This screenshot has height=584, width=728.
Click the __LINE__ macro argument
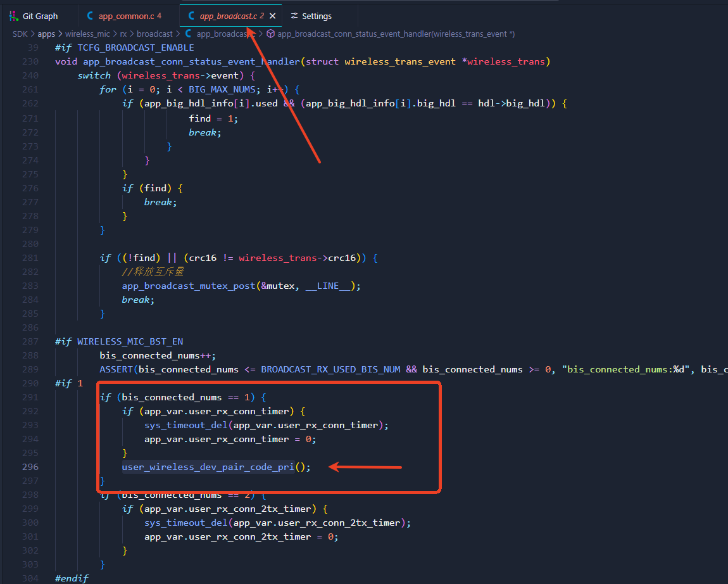tap(329, 286)
